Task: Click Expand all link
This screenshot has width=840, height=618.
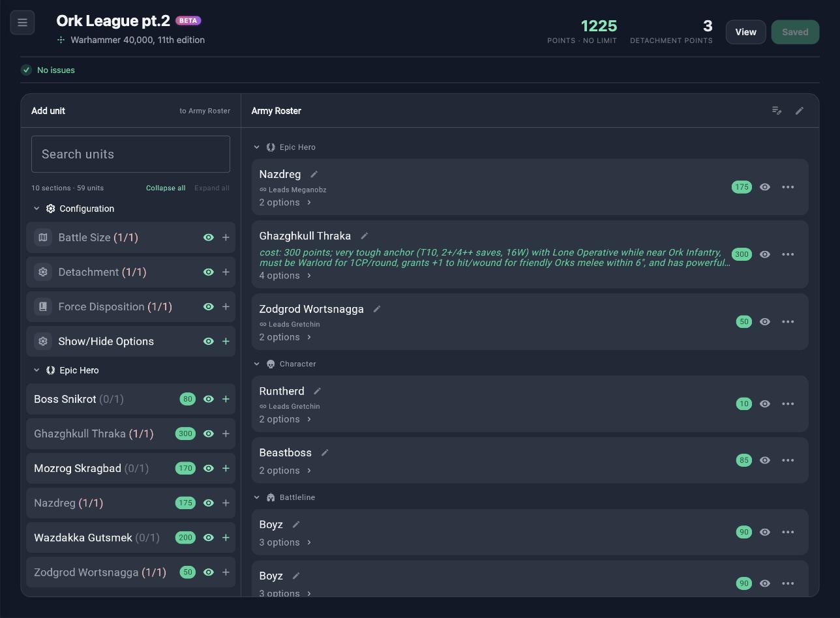Action: click(x=212, y=188)
